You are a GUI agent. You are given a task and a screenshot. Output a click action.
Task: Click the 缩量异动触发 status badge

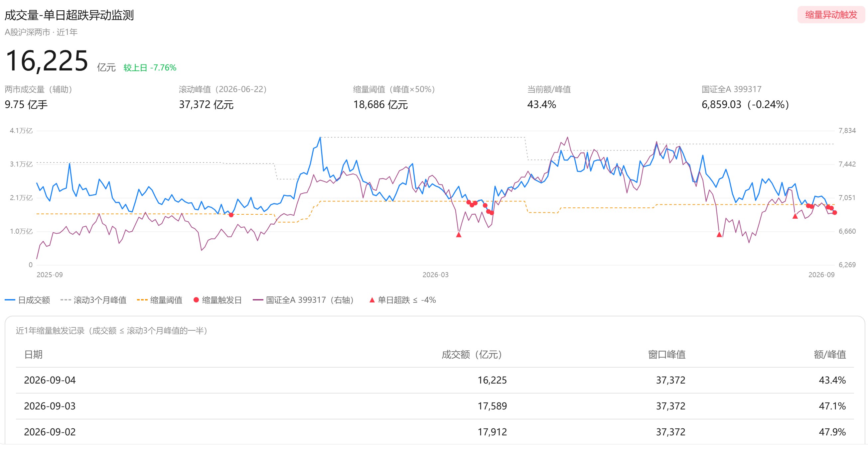coord(831,15)
